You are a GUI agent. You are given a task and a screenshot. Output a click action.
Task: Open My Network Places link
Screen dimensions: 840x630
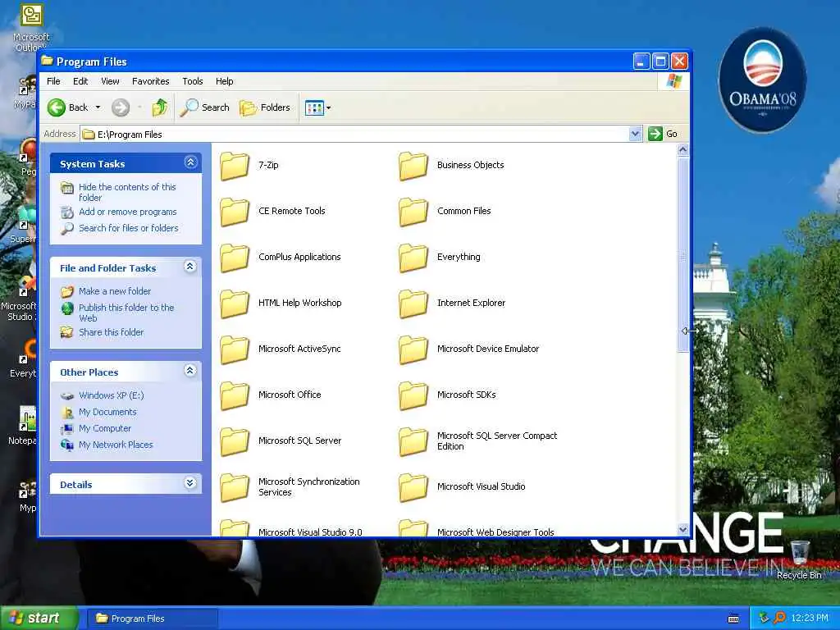(x=116, y=445)
